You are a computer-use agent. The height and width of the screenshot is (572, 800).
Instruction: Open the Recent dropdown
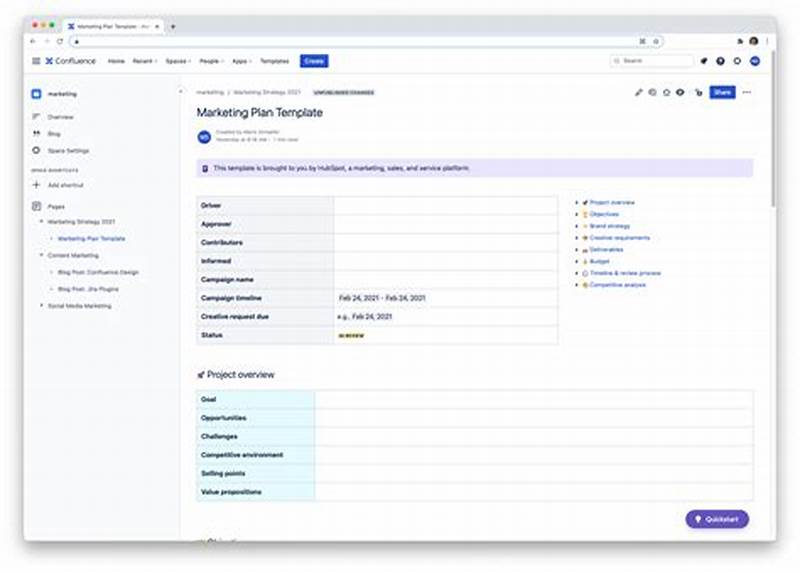(x=145, y=61)
